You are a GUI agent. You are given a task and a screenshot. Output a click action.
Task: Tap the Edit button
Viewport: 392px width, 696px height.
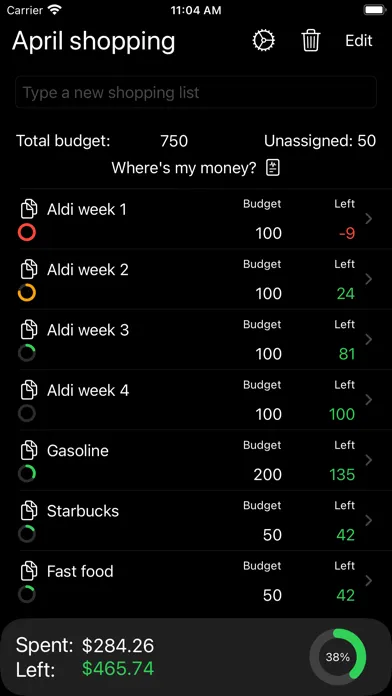pos(359,41)
